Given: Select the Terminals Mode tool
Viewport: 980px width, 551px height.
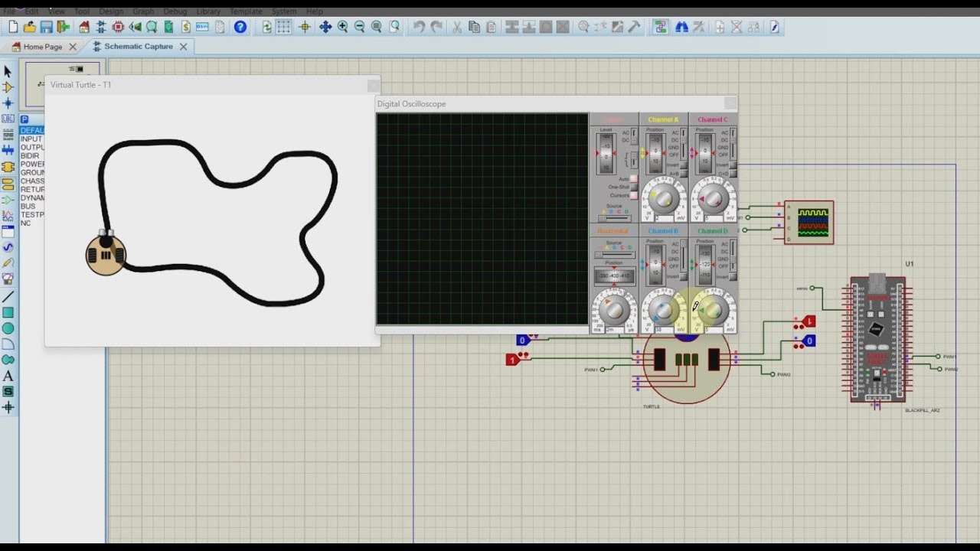Looking at the screenshot, I should pyautogui.click(x=8, y=184).
